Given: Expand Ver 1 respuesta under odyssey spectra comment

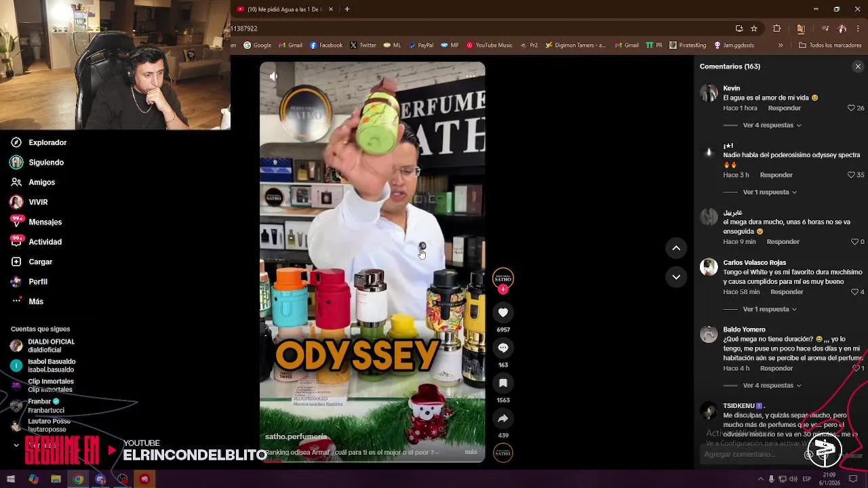Looking at the screenshot, I should pos(770,192).
